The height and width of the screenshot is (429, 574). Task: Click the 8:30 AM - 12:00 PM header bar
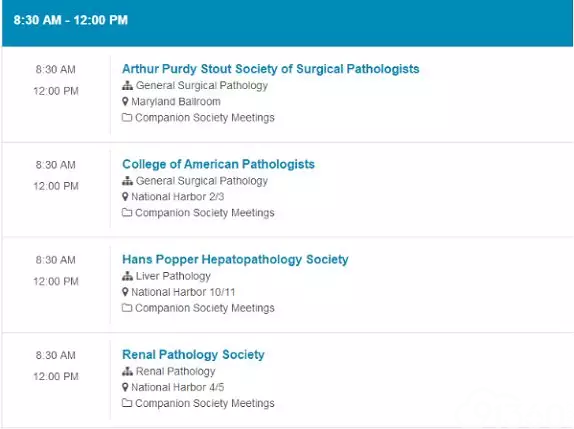tap(287, 23)
